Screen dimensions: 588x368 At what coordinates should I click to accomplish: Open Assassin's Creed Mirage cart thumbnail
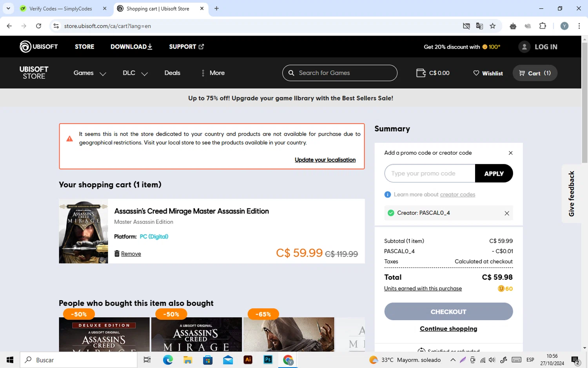click(83, 231)
